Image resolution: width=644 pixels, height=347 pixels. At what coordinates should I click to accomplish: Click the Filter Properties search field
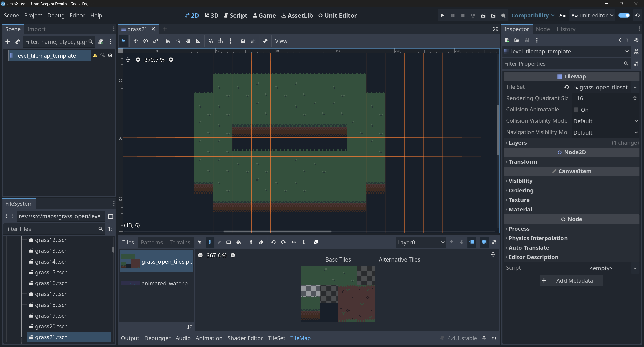pyautogui.click(x=567, y=64)
